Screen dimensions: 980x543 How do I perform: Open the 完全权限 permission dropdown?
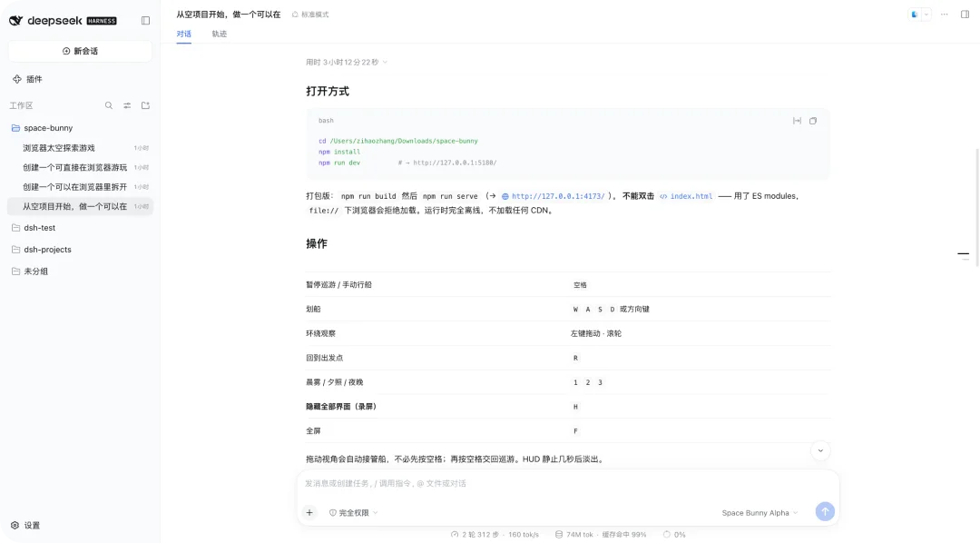point(354,513)
